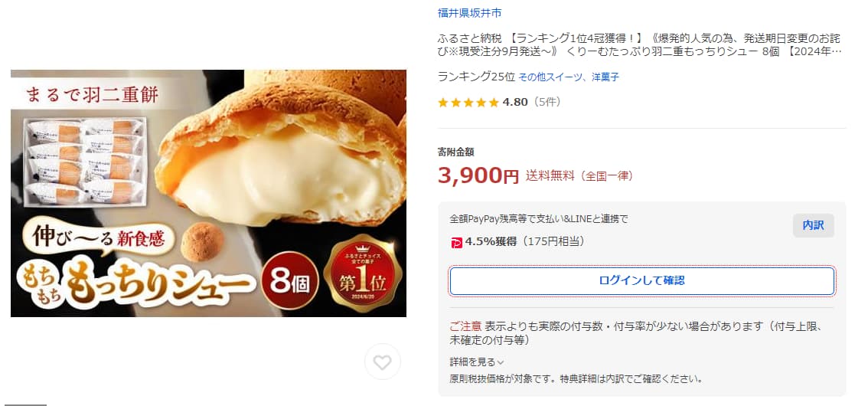
Task: Add item to favorites with heart icon
Action: pyautogui.click(x=382, y=362)
